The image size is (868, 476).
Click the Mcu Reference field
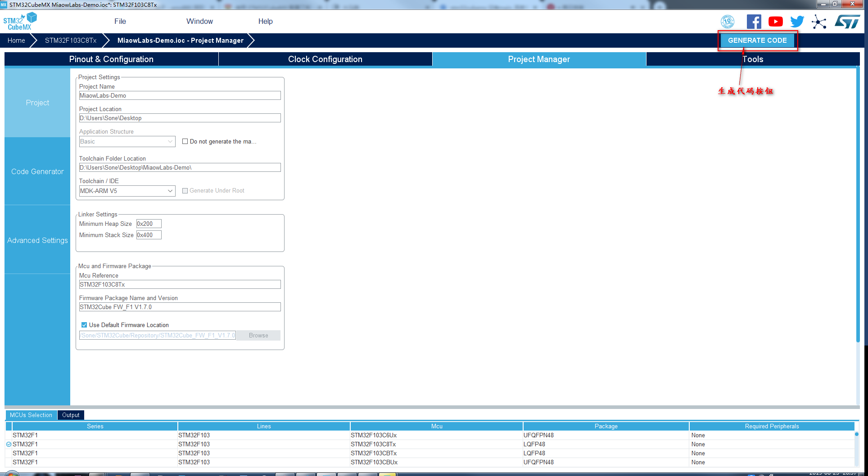point(180,284)
